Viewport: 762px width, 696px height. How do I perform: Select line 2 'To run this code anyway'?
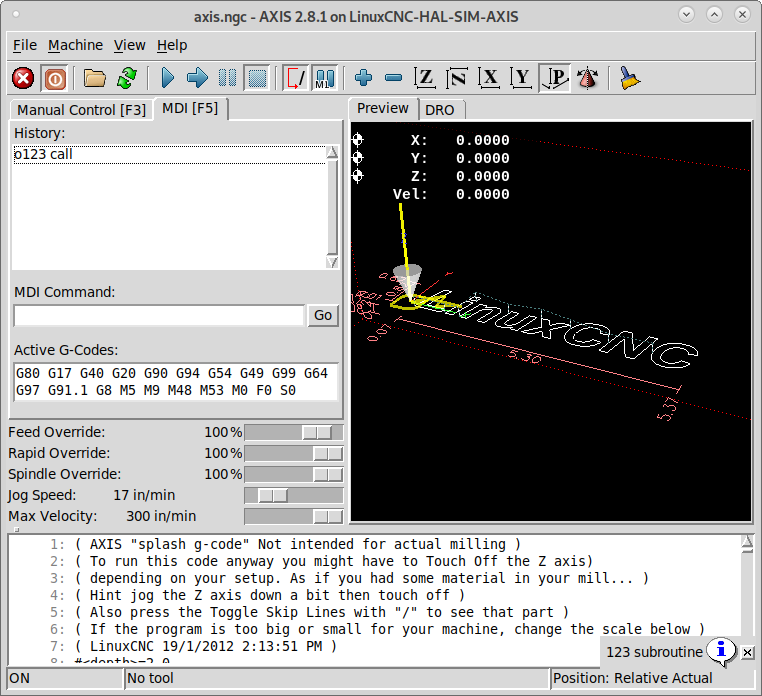click(334, 561)
